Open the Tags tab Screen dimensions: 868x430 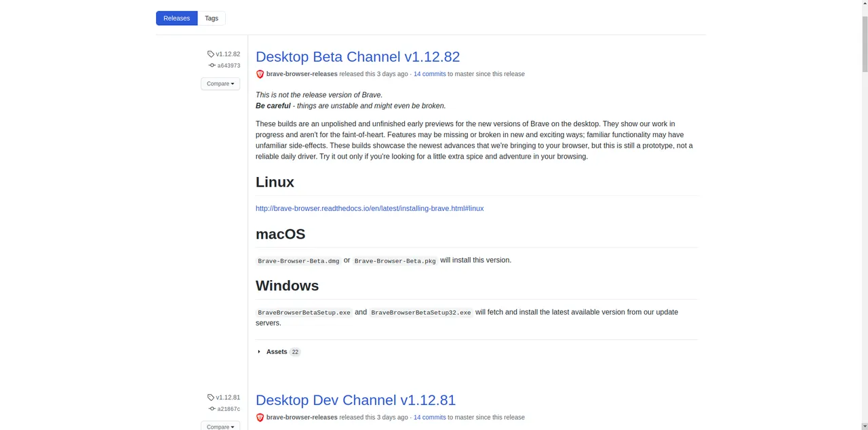tap(212, 18)
